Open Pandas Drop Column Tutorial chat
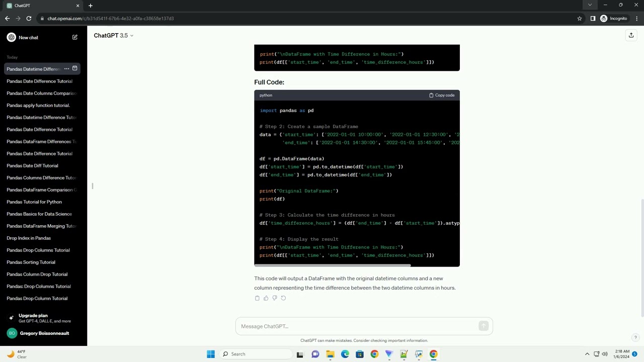Image resolution: width=644 pixels, height=362 pixels. coord(41,299)
